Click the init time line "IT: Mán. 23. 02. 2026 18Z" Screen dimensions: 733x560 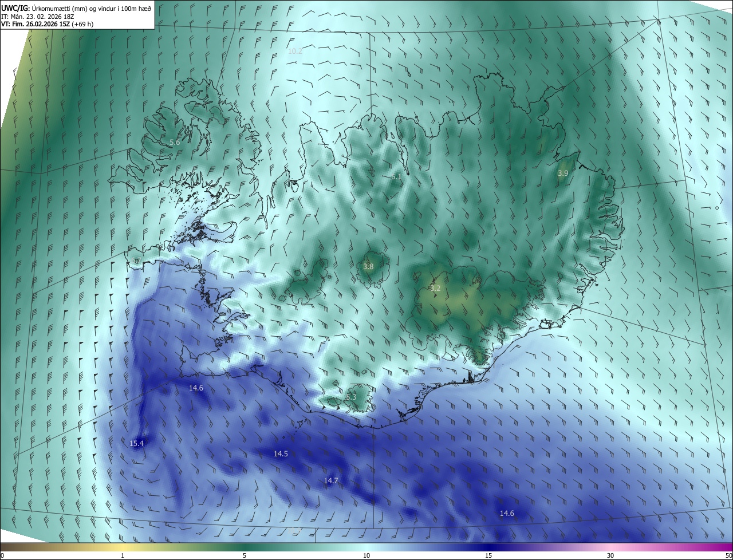[x=38, y=16]
